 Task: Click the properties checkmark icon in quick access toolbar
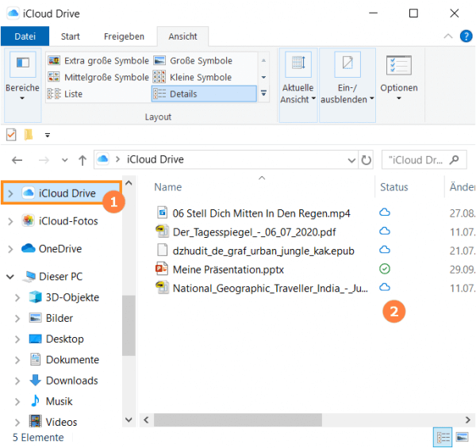click(x=11, y=135)
